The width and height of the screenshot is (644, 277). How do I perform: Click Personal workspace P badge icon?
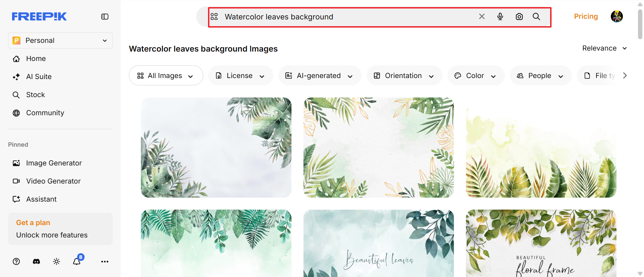16,41
